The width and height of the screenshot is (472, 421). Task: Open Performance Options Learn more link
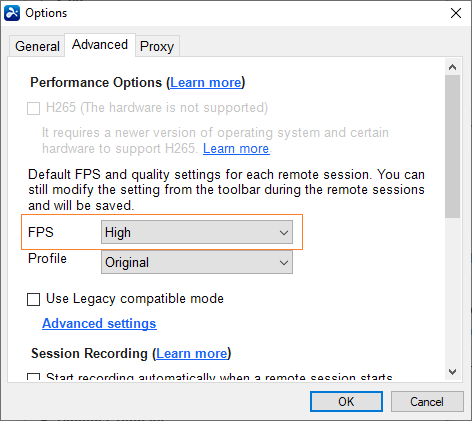206,82
